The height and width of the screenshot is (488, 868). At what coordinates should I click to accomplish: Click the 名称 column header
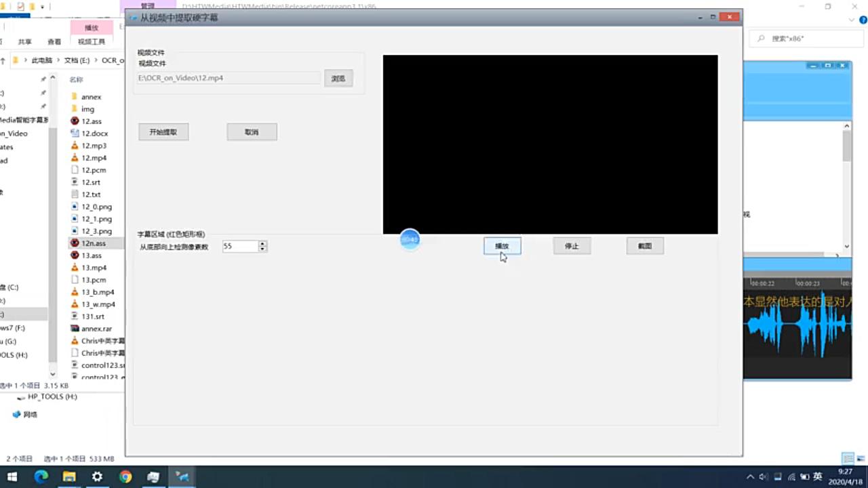point(76,79)
